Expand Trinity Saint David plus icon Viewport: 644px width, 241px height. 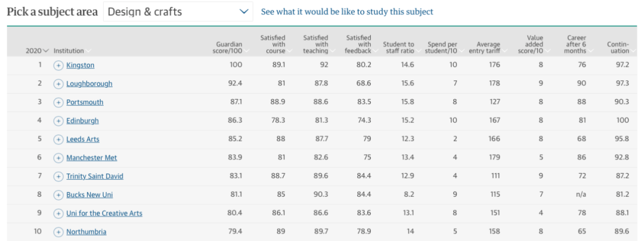coord(58,177)
